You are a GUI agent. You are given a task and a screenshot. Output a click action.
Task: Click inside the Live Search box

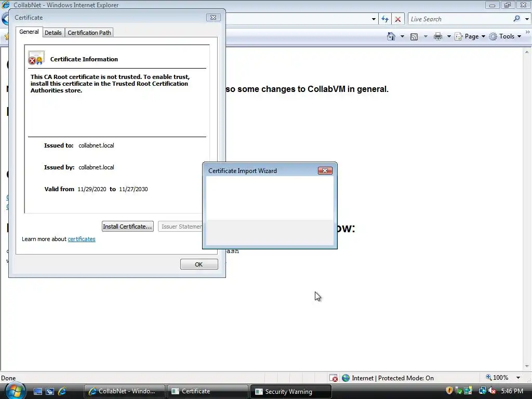460,19
